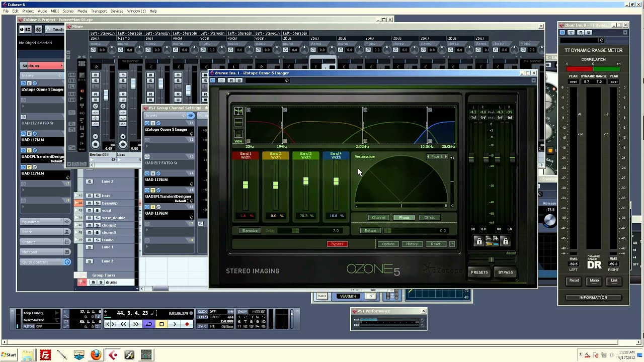The height and width of the screenshot is (362, 644).
Task: Click next arrow next to Polar S
Action: pyautogui.click(x=446, y=157)
